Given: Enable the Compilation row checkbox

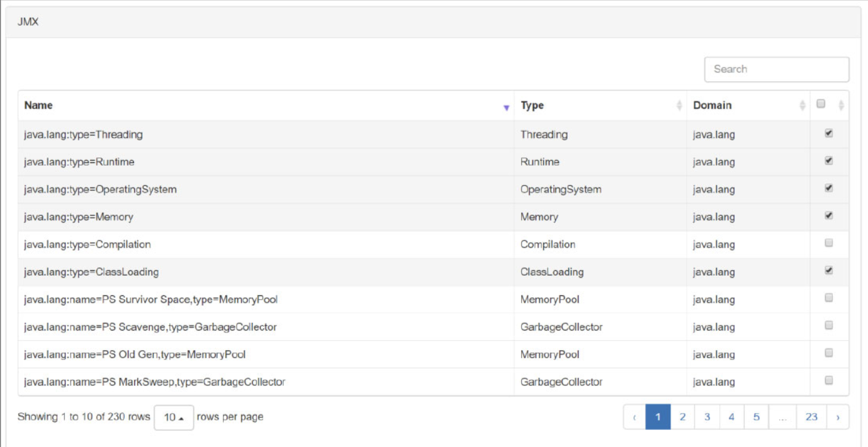Looking at the screenshot, I should click(x=828, y=243).
